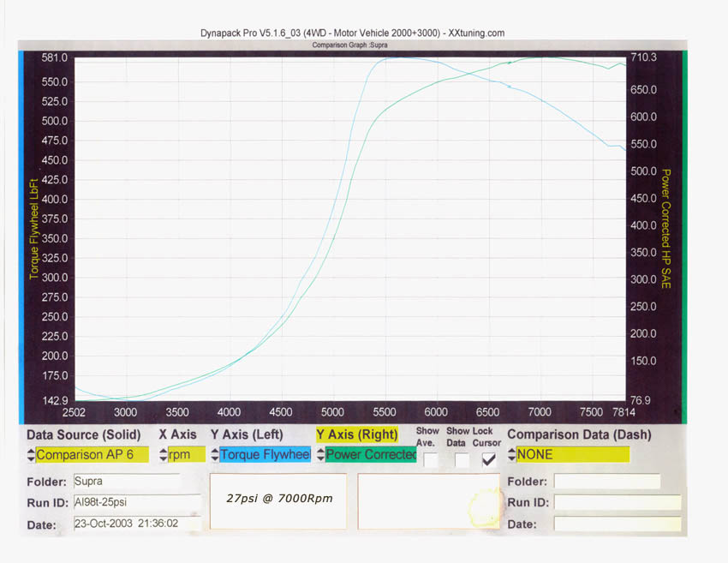728x563 pixels.
Task: Click the spinner arrows beside Torque Flywheel
Action: point(215,455)
